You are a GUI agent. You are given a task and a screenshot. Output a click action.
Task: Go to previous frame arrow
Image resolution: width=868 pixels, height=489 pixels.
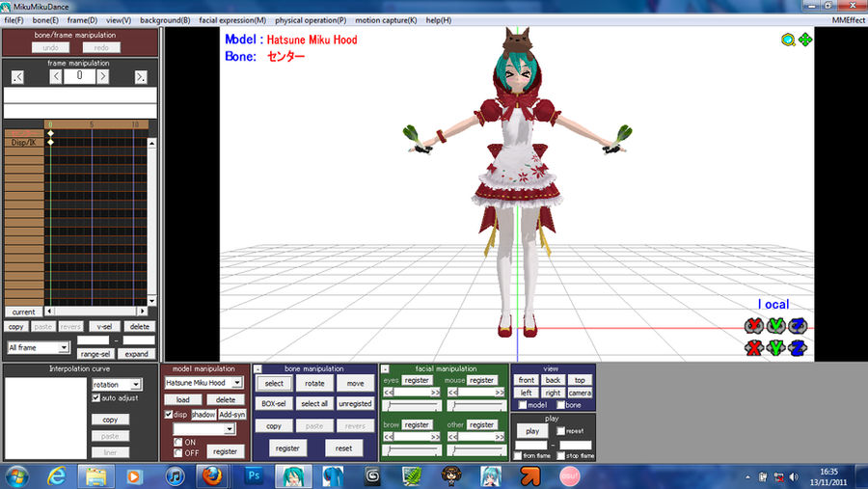pyautogui.click(x=55, y=76)
